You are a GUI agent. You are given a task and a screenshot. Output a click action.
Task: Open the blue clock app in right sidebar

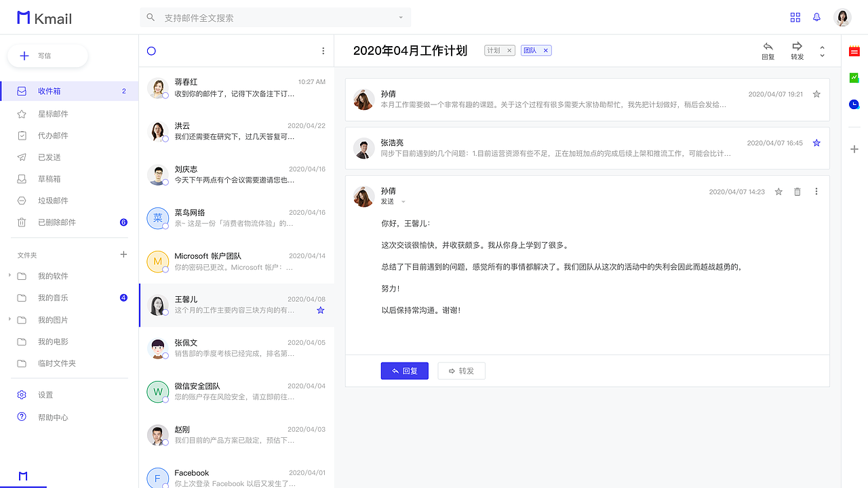click(x=854, y=104)
